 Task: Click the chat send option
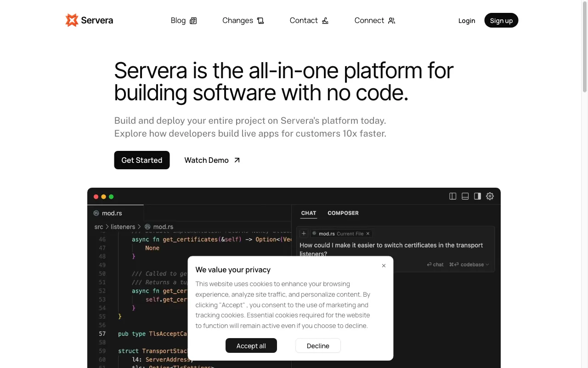tap(435, 264)
